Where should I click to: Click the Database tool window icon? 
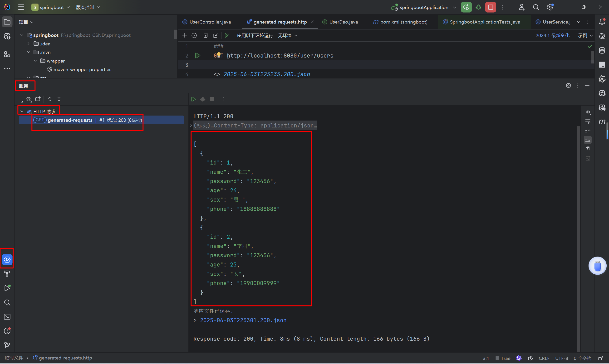[602, 51]
